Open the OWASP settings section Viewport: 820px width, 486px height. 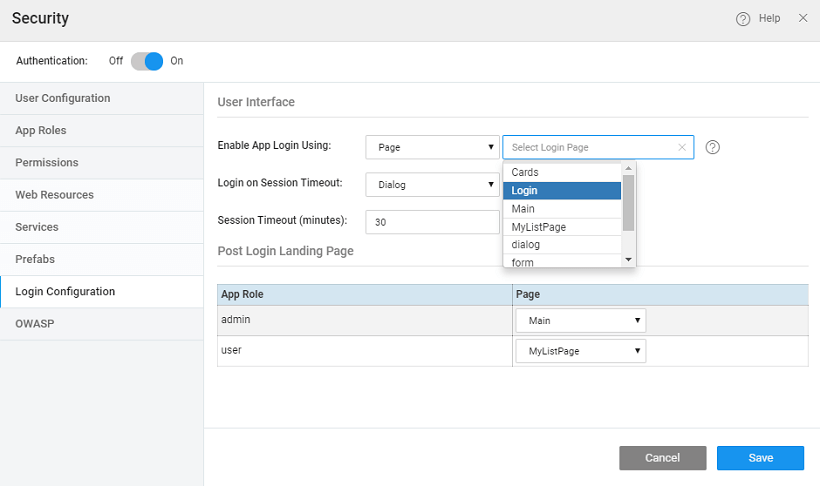[x=34, y=323]
